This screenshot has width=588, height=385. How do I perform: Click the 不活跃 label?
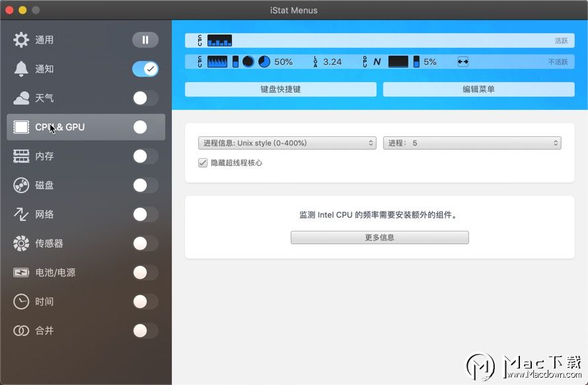tap(558, 62)
